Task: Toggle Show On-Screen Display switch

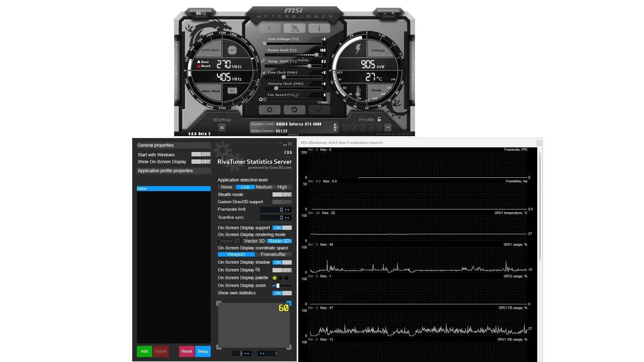Action: point(201,162)
